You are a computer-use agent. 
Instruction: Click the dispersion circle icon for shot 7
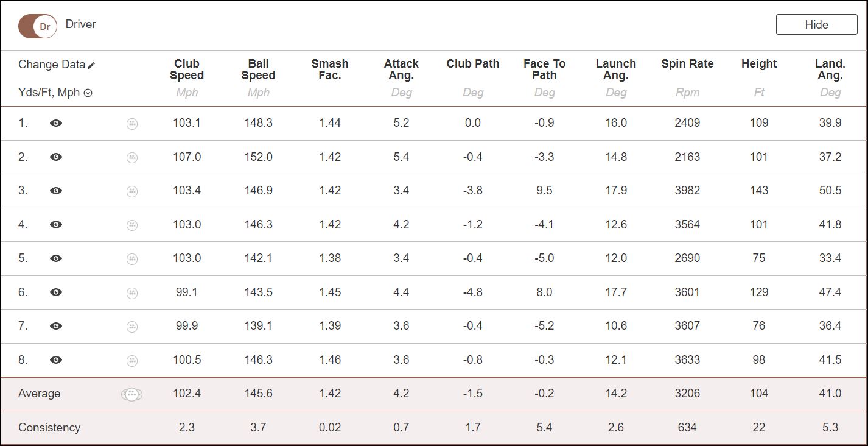(132, 327)
